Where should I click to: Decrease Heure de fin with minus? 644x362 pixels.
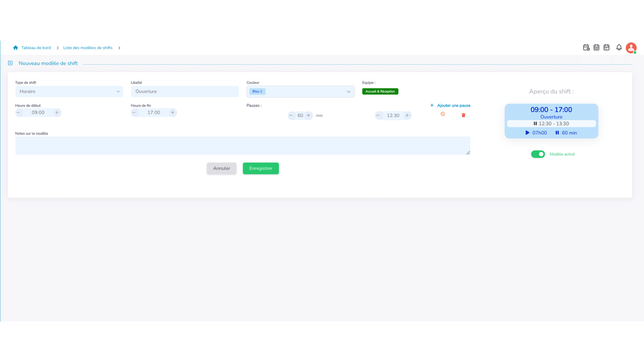click(135, 113)
